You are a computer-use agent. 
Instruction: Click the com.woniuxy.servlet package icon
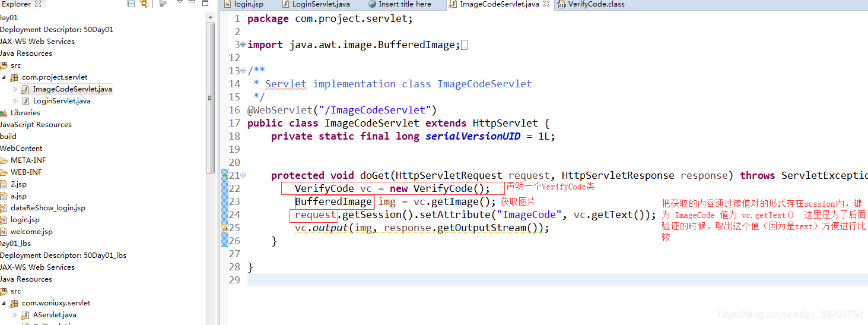14,303
